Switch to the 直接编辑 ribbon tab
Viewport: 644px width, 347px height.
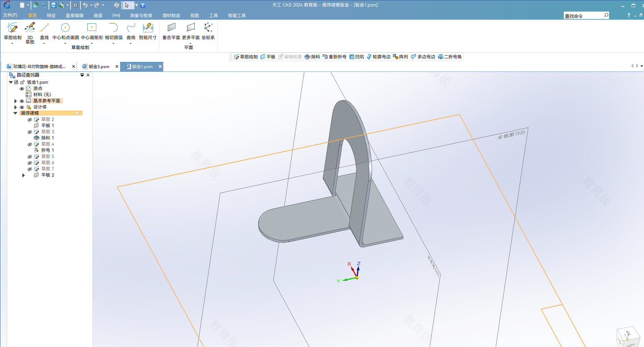[x=75, y=15]
